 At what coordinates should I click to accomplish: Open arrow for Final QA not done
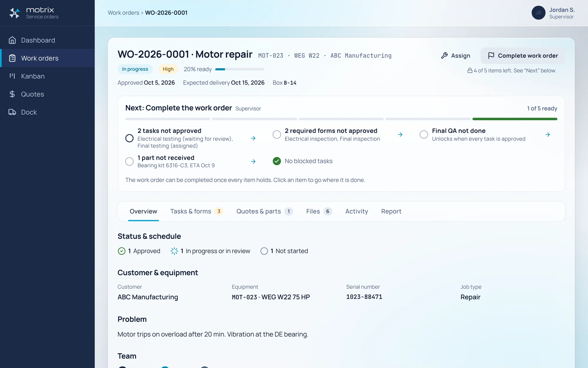tap(547, 135)
